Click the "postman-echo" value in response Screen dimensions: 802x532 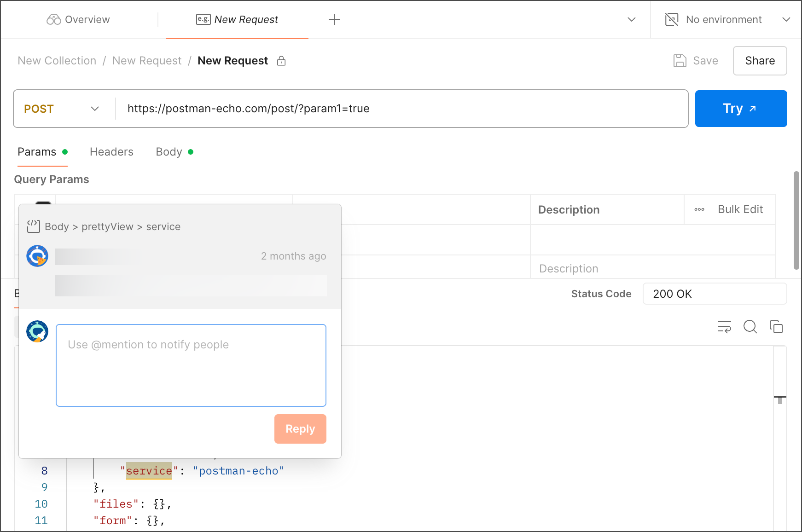pyautogui.click(x=238, y=471)
